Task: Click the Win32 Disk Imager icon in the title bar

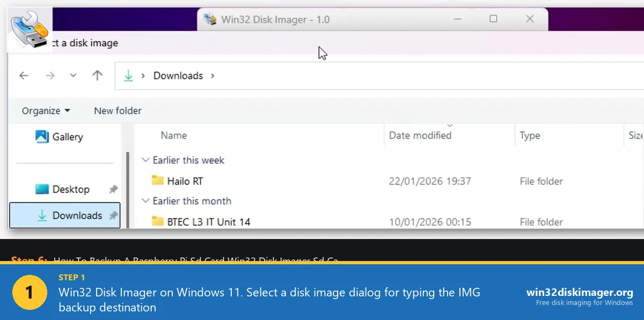Action: tap(210, 19)
